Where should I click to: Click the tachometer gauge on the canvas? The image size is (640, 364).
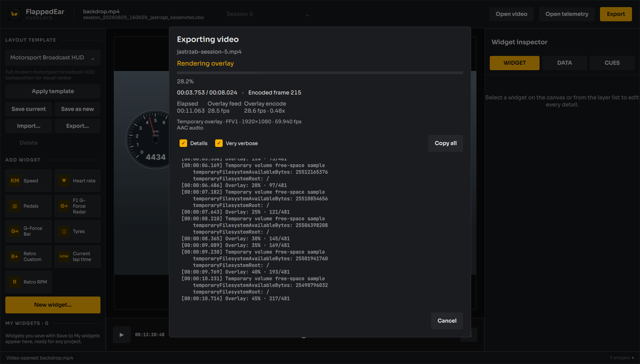(x=147, y=140)
